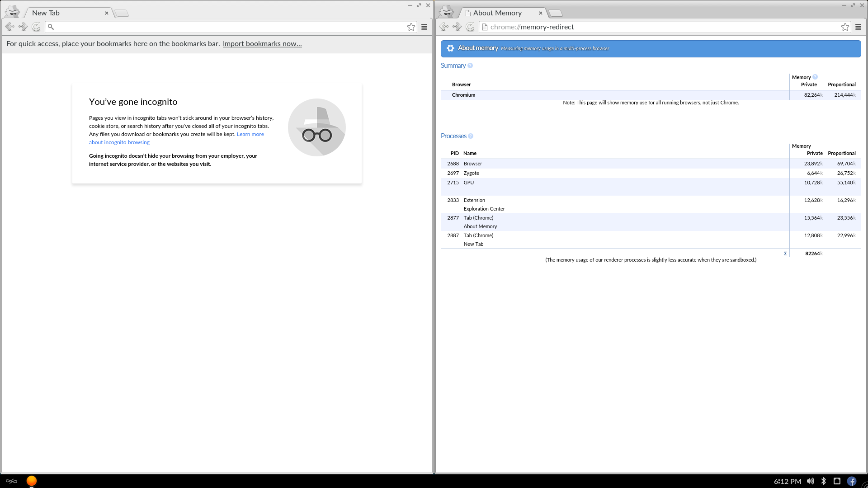
Task: Click 55,140k GPU proportional value
Action: 846,183
